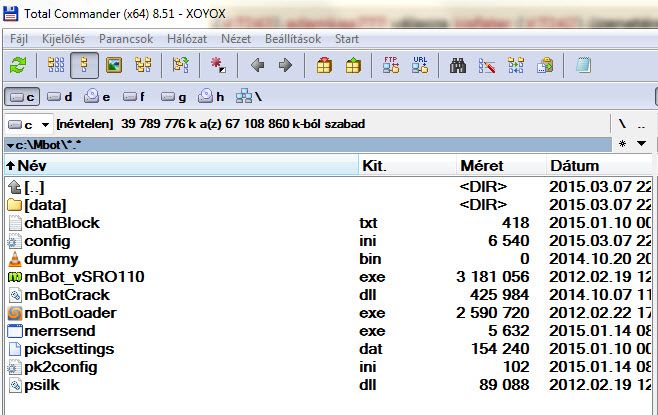Select the dummy bin file

point(329,259)
